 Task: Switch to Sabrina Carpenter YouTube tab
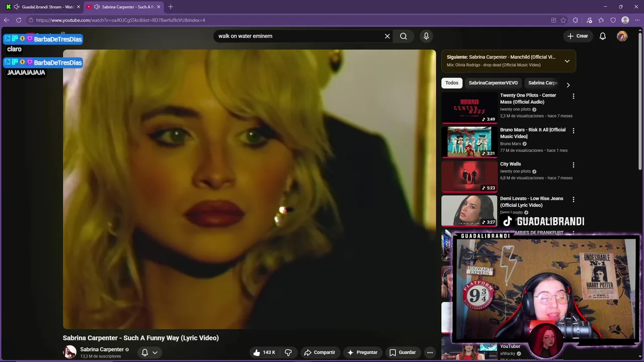coord(123,7)
